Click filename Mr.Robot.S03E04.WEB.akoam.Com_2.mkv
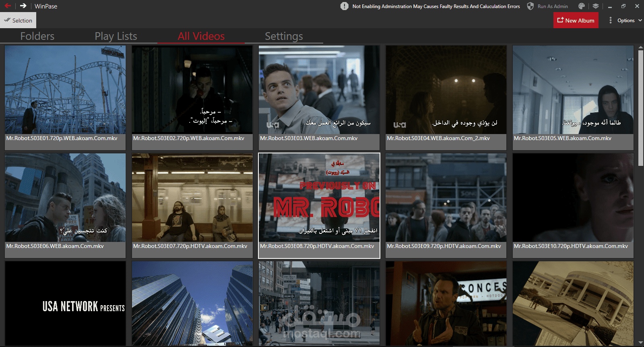This screenshot has width=644, height=347. tap(438, 138)
